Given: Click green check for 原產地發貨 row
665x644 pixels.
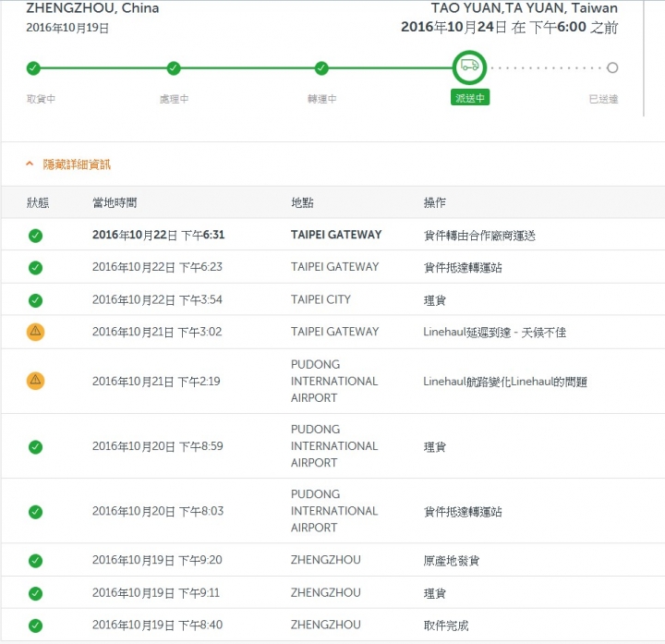Looking at the screenshot, I should [36, 561].
